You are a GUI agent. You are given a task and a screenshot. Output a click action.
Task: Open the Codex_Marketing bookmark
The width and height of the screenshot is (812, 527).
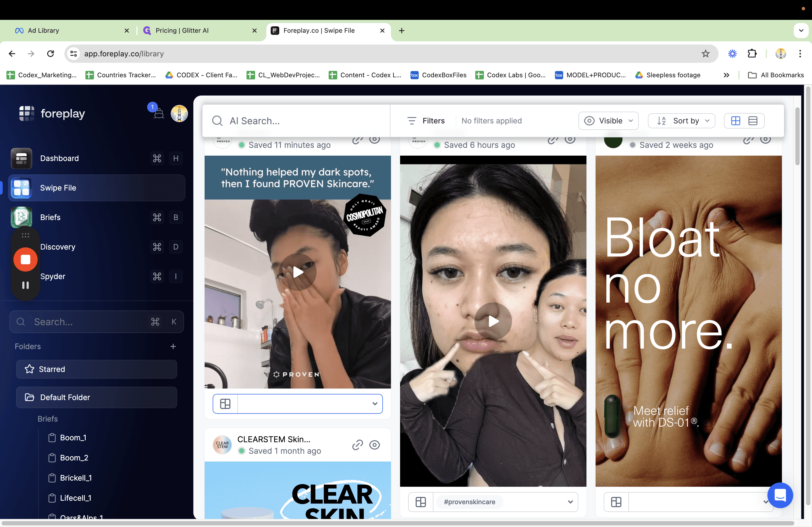click(42, 75)
